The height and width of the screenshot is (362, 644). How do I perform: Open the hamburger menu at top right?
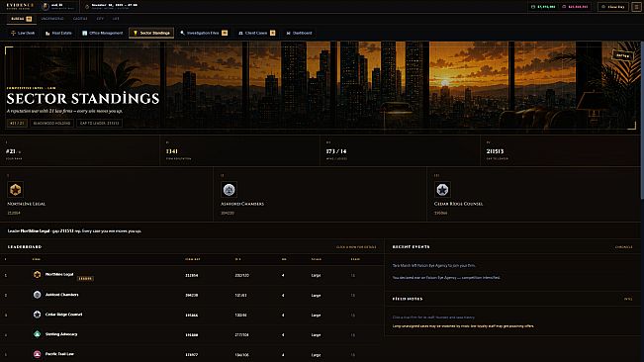[636, 7]
